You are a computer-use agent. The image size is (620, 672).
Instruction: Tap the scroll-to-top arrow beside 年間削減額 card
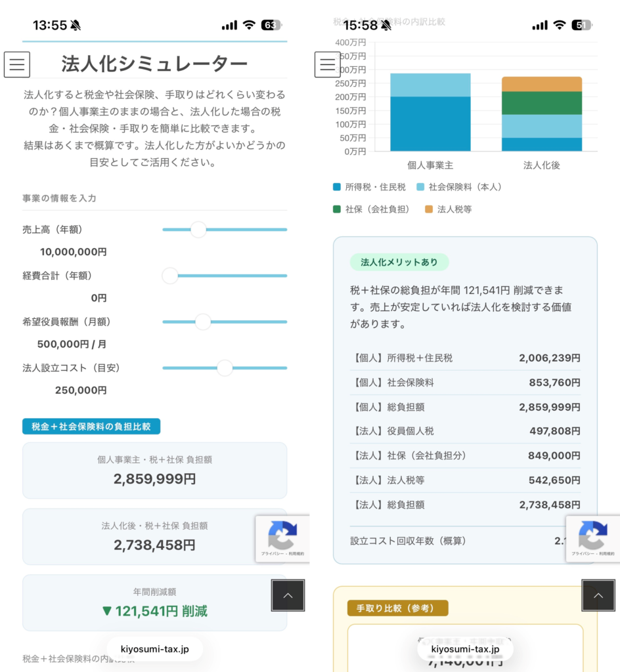point(288,595)
